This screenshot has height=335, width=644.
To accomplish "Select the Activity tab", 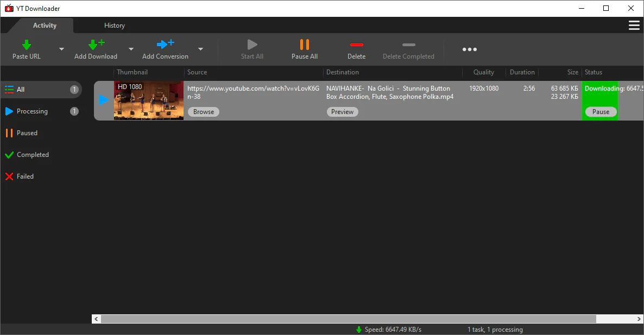I will [x=45, y=26].
